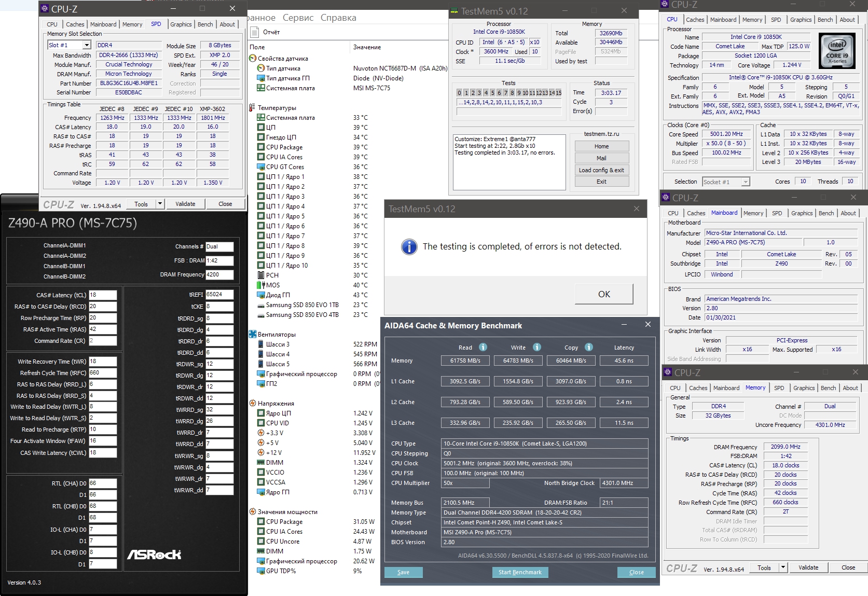Click the Значения мощности section icon
The height and width of the screenshot is (596, 868).
pyautogui.click(x=253, y=512)
